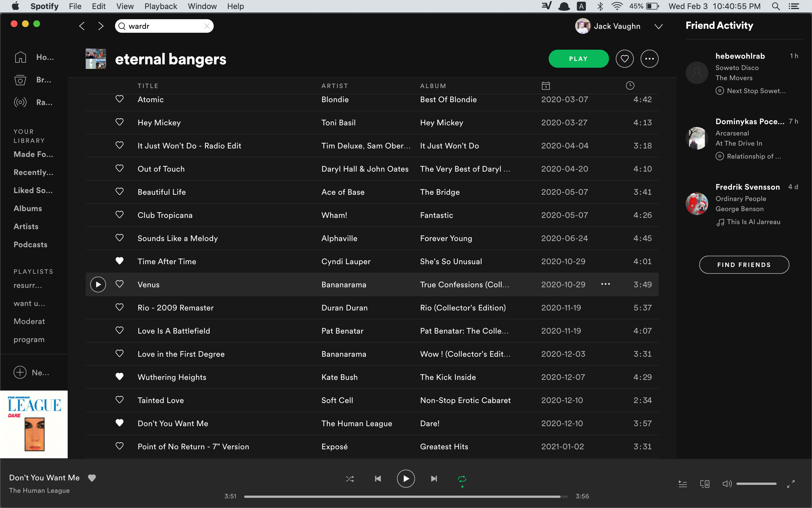Open Liked Songs in library
The width and height of the screenshot is (812, 508).
tap(33, 190)
